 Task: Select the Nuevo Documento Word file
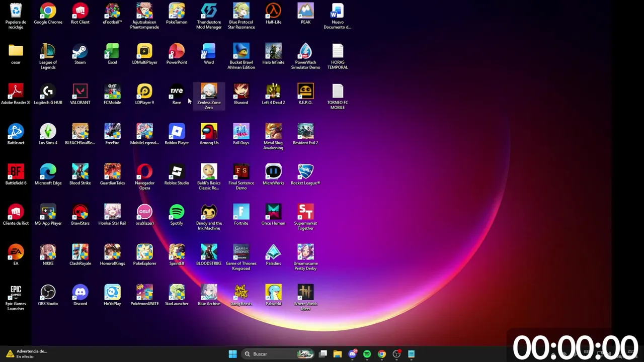tap(338, 16)
